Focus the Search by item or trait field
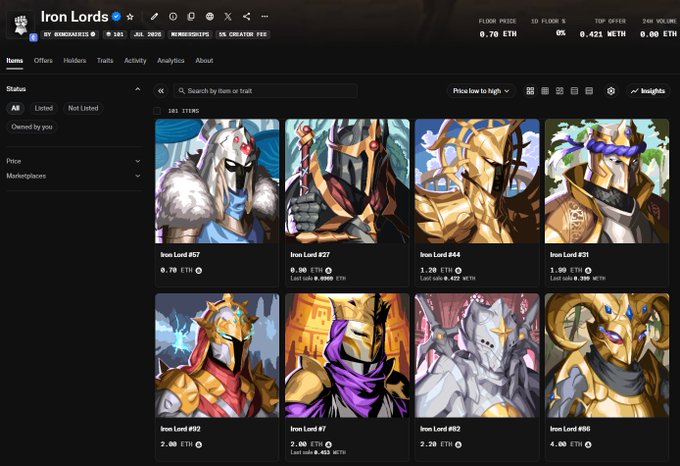 pos(265,91)
